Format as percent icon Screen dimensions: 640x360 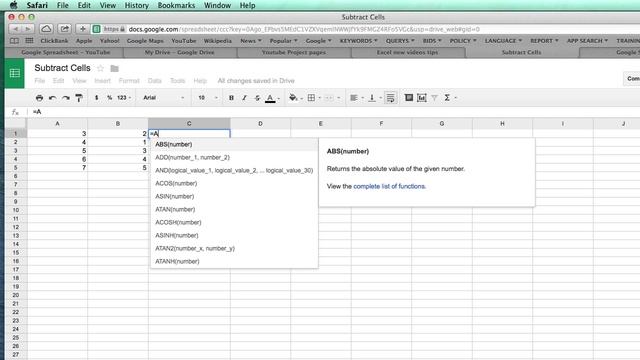[x=109, y=98]
